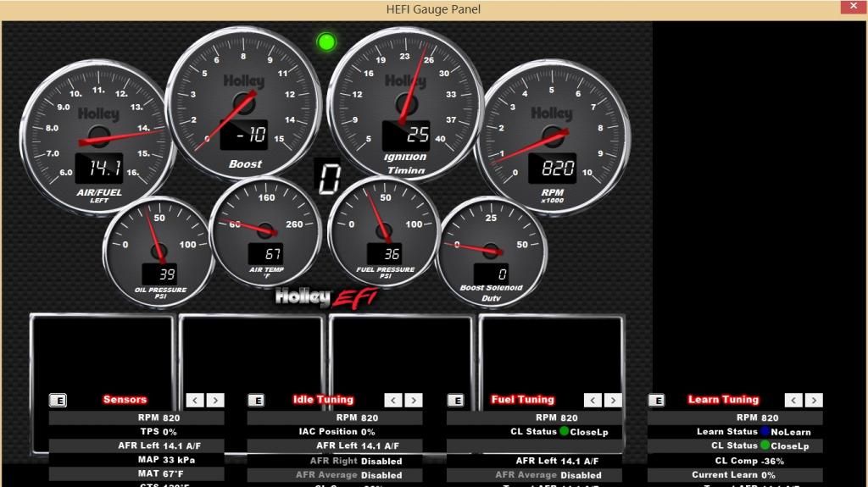Click the CL Comp -36% row
Image resolution: width=868 pixels, height=487 pixels.
click(x=735, y=461)
